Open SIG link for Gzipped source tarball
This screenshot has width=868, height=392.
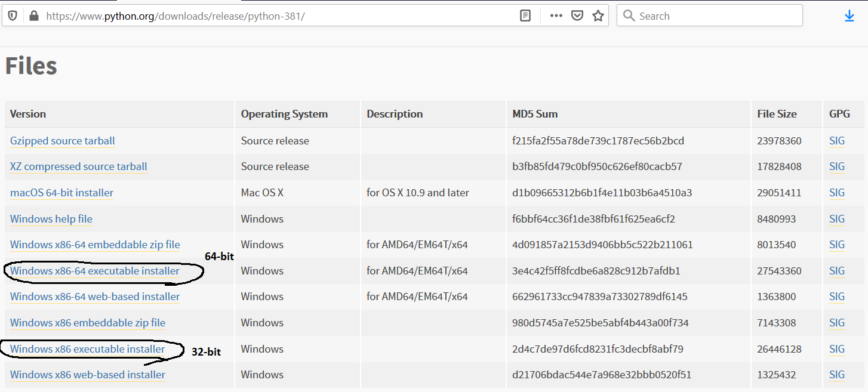(x=837, y=141)
